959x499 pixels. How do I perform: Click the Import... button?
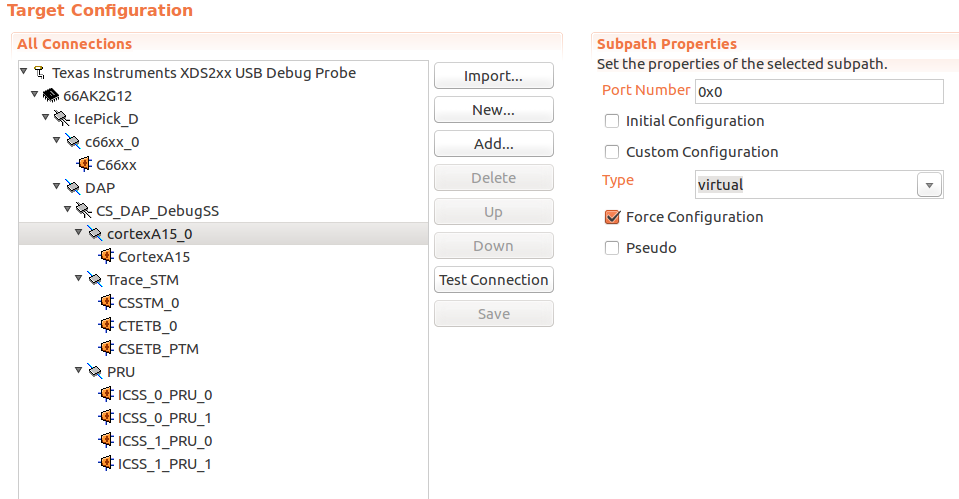[493, 76]
